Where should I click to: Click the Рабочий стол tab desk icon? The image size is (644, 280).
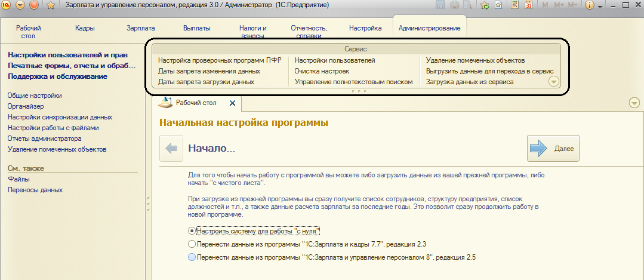[166, 103]
